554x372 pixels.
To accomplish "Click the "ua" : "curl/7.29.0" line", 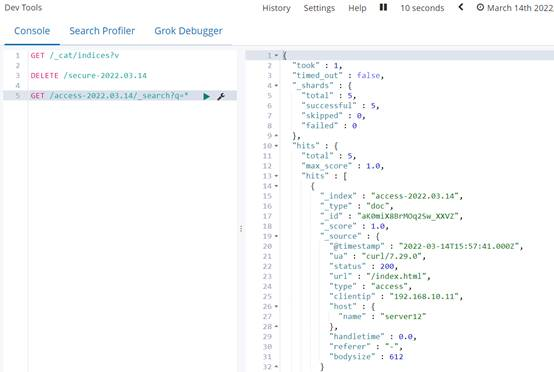I will pos(377,256).
